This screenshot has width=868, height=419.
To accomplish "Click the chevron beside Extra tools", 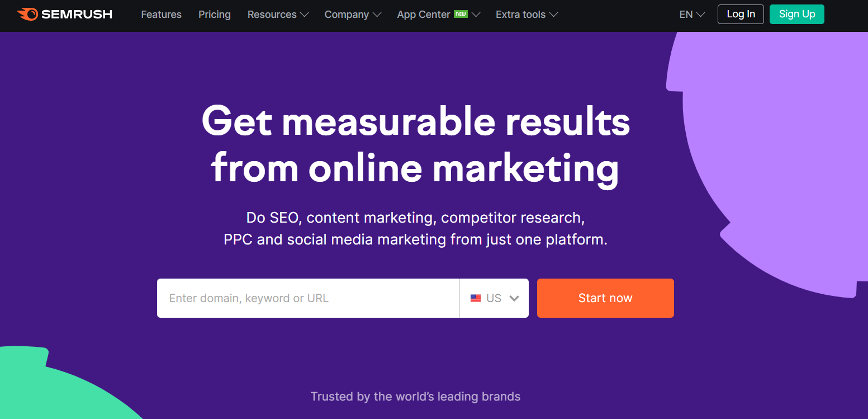I will coord(553,15).
